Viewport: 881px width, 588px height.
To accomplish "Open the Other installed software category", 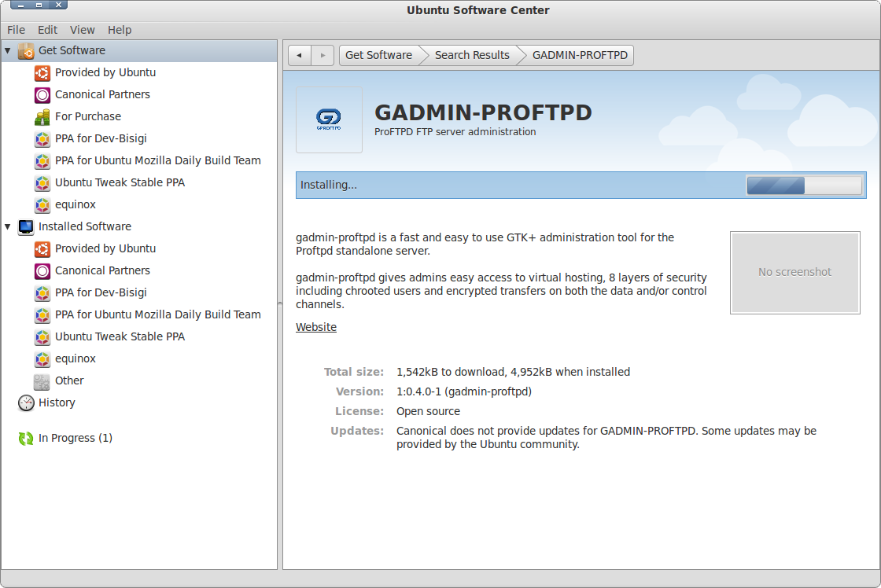I will click(70, 380).
